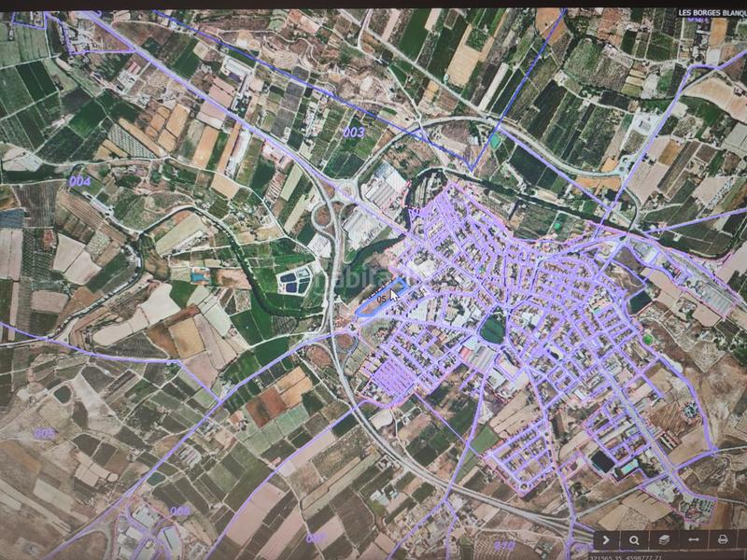
Task: Click polygon label 005 in the southwest
Action: coord(44,433)
